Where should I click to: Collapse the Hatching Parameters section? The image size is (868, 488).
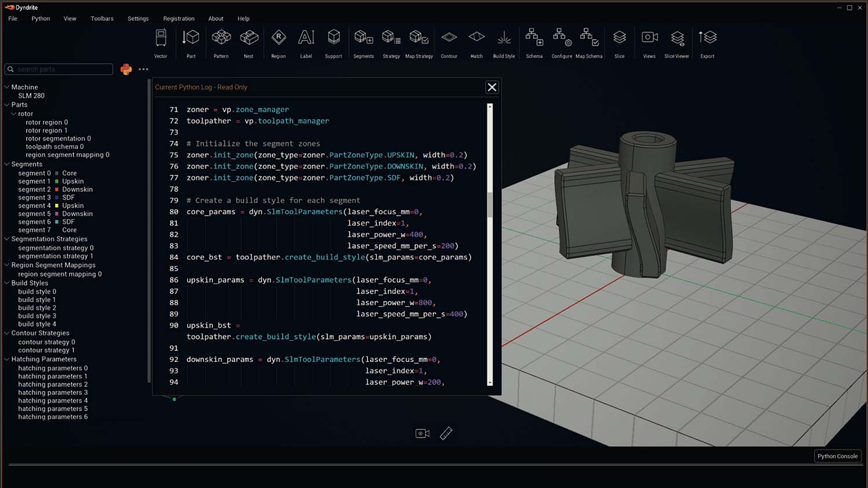(x=7, y=359)
